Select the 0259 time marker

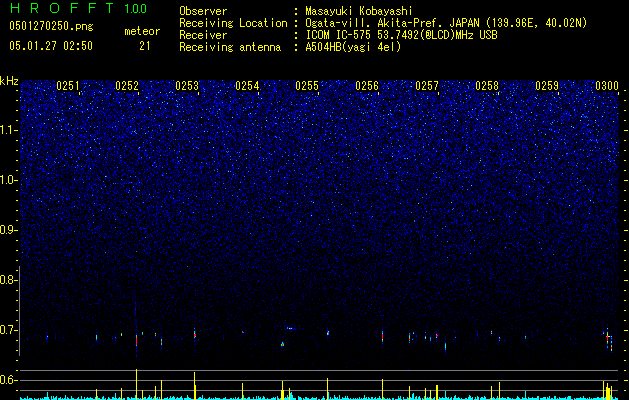point(547,86)
